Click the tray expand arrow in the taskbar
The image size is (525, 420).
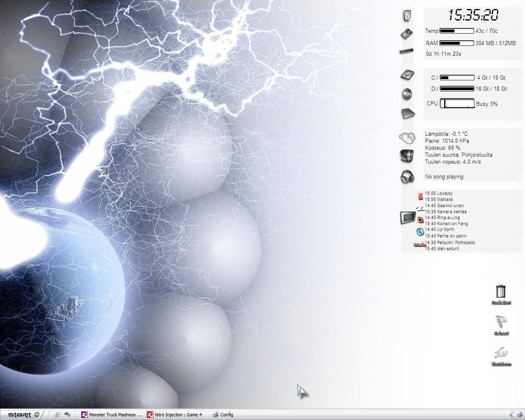click(x=512, y=415)
